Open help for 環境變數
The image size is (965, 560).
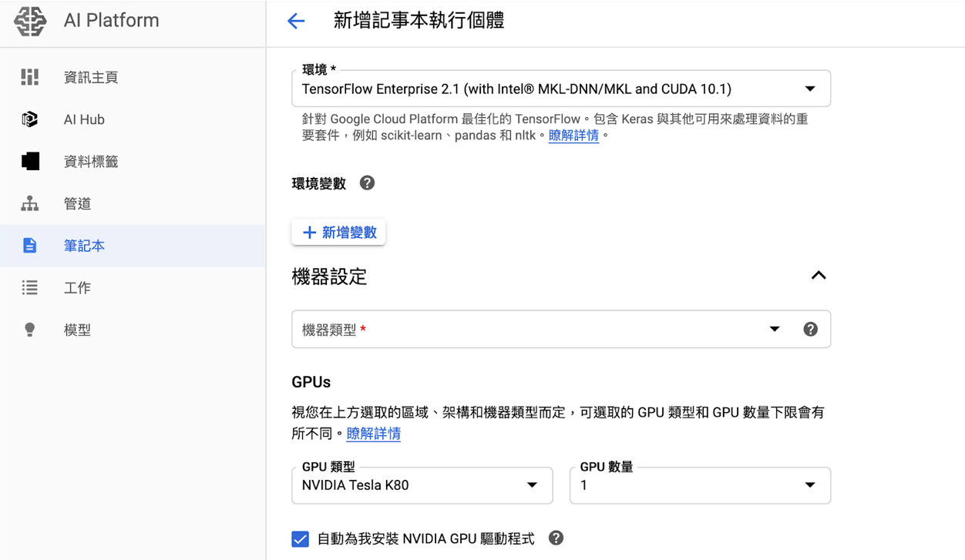(x=367, y=183)
